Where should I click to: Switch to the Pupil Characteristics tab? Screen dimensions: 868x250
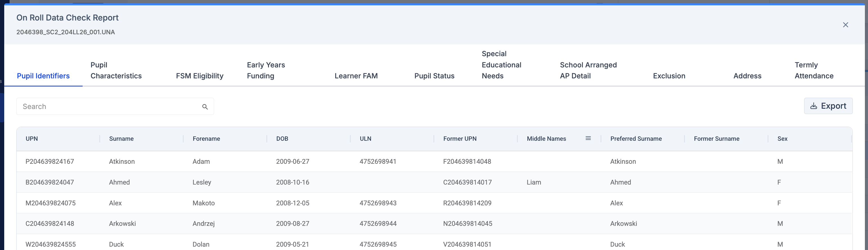(x=116, y=70)
